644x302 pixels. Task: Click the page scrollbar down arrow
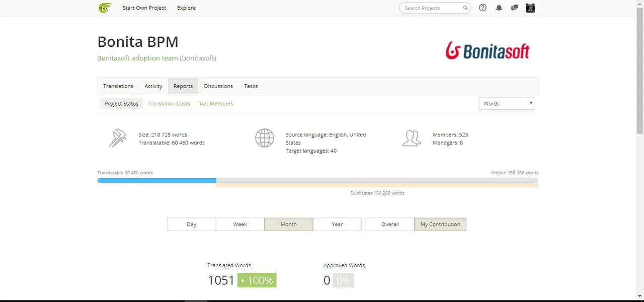click(640, 296)
